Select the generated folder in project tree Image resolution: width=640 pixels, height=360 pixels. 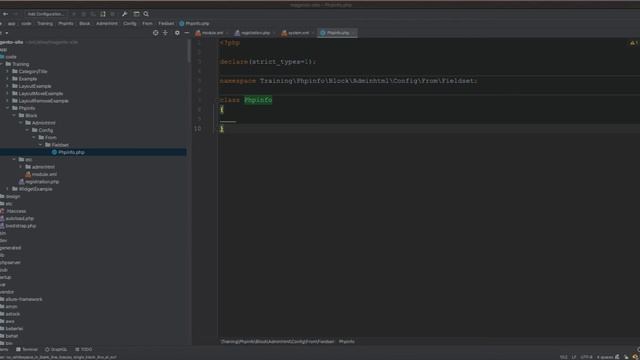(10, 248)
